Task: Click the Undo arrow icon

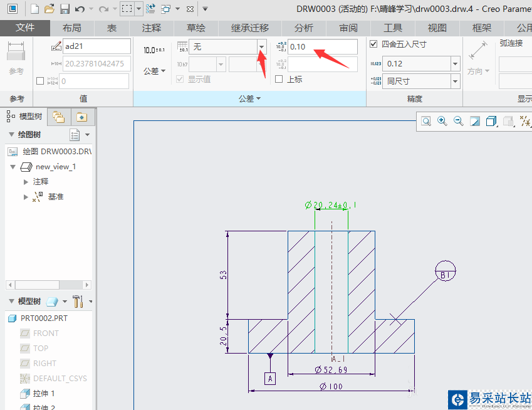Action: point(80,9)
